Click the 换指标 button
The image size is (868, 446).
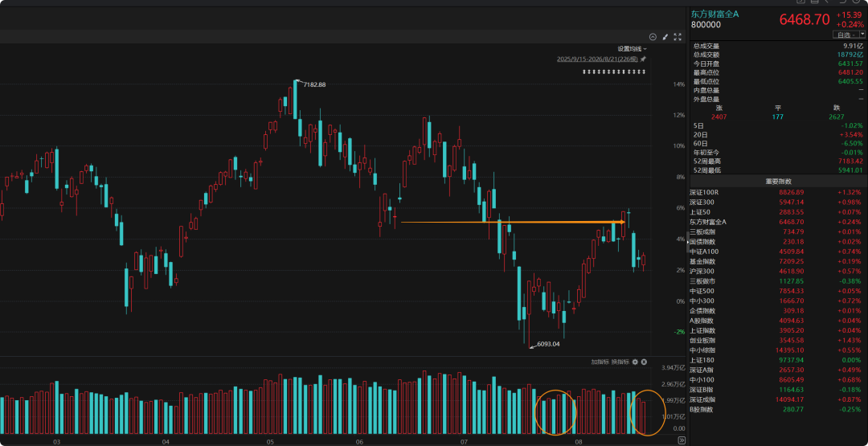click(x=620, y=362)
